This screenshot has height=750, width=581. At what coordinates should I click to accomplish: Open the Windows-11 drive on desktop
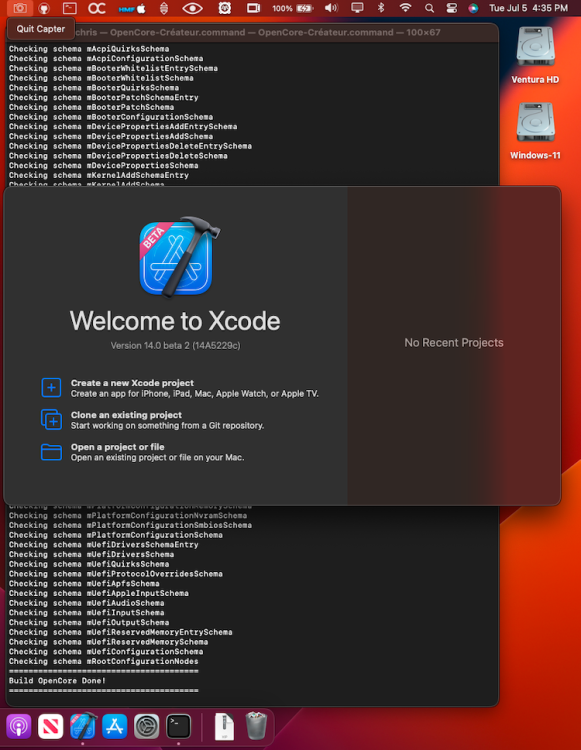535,131
